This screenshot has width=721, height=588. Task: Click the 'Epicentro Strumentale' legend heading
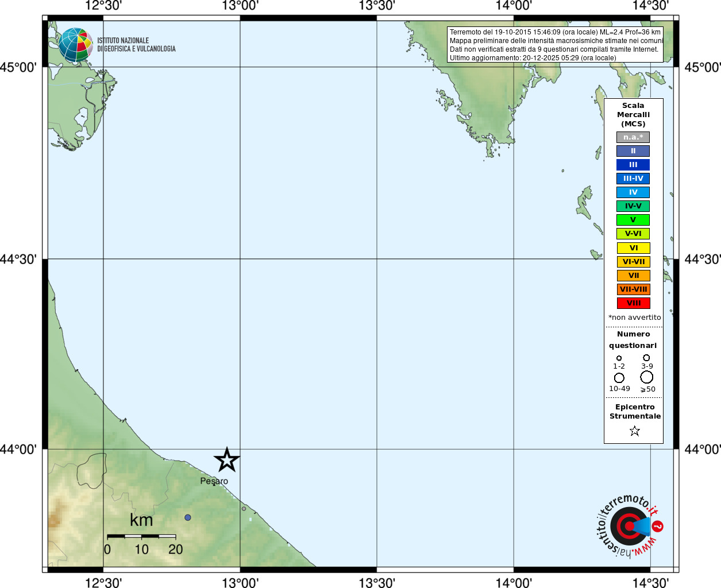[x=635, y=411]
